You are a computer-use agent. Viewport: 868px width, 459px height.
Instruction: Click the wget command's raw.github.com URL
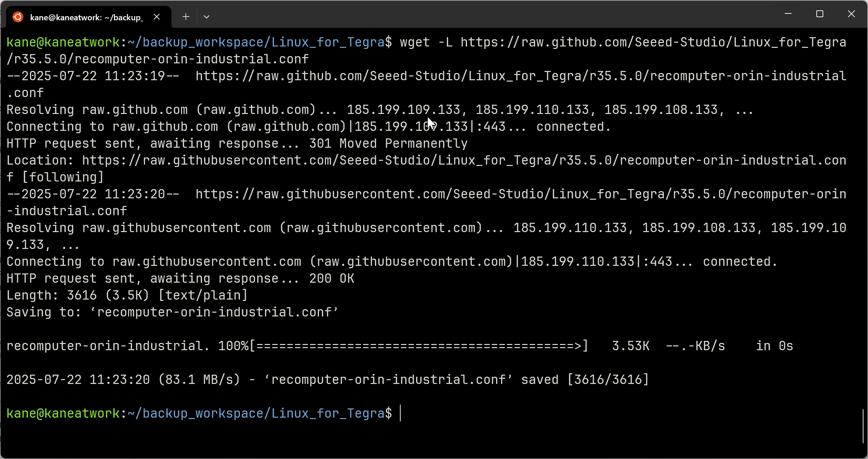click(x=654, y=42)
